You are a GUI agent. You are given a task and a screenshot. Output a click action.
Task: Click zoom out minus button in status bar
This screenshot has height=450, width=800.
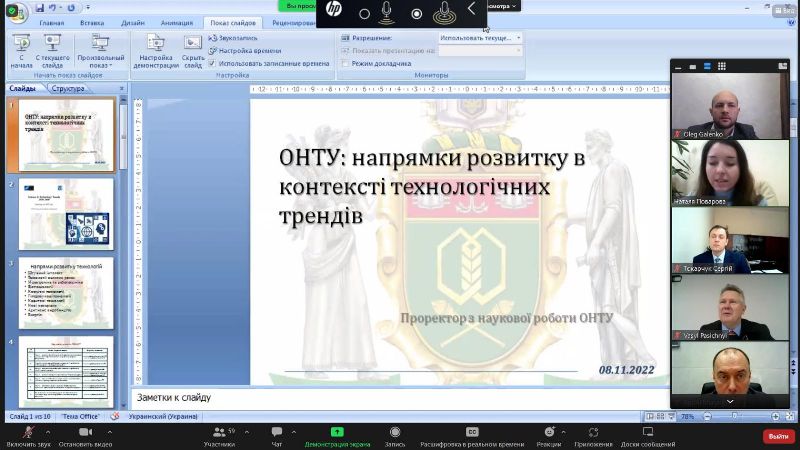pyautogui.click(x=707, y=417)
